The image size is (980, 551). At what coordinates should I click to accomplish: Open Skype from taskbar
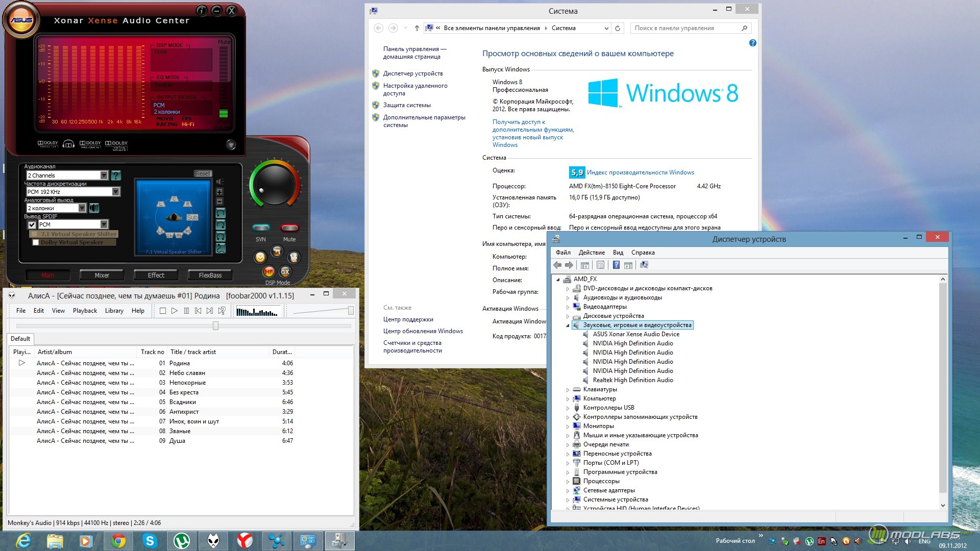150,541
